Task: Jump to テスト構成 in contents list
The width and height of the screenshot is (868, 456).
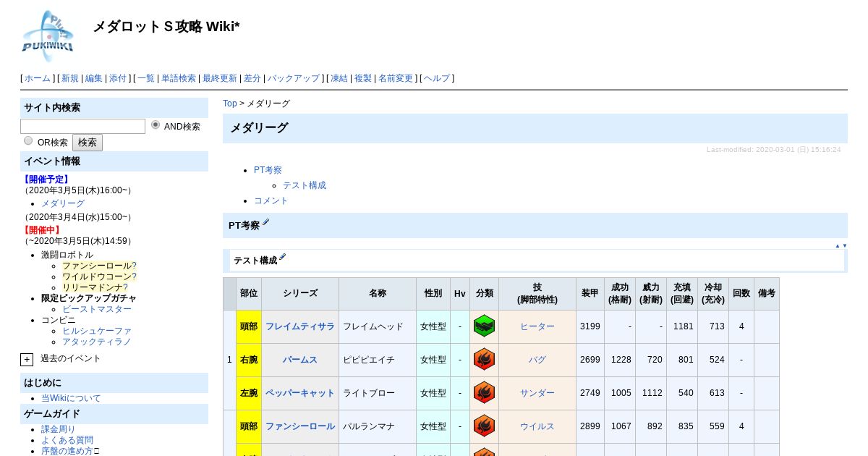Action: coord(305,185)
